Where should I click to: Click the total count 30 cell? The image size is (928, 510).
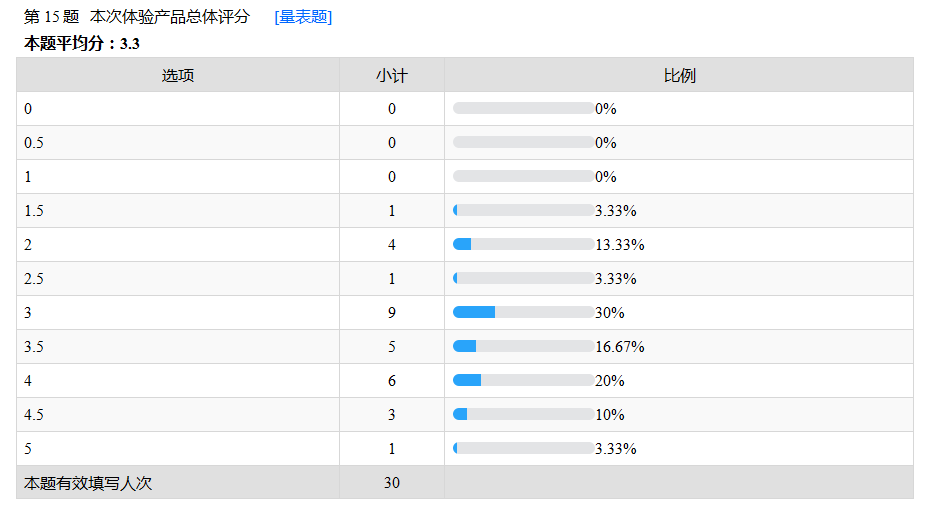[392, 483]
